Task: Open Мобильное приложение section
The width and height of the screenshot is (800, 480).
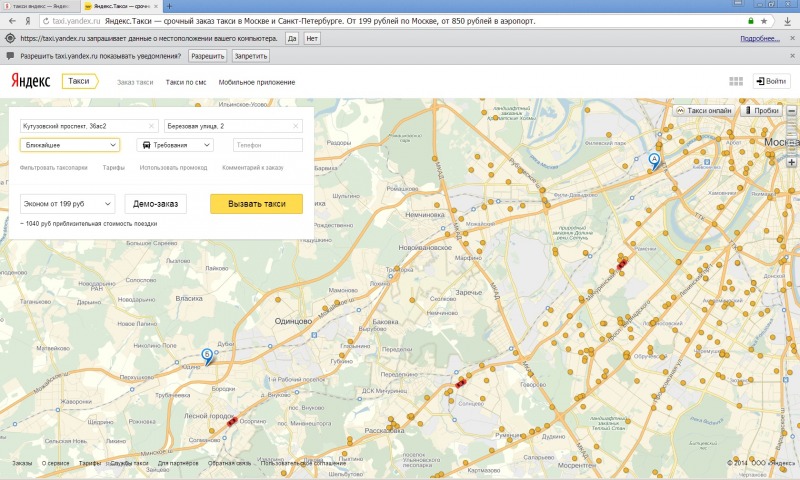Action: point(257,82)
